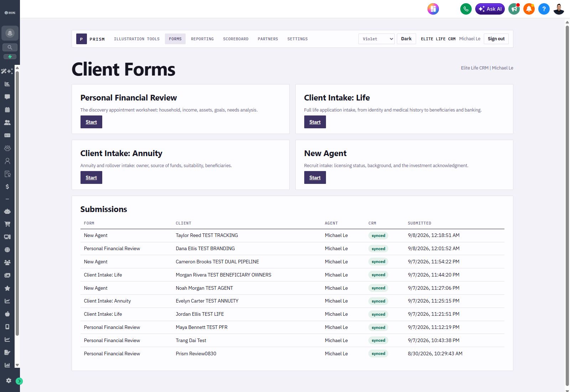
Task: Open the robot automation icon in sidebar
Action: tap(7, 211)
